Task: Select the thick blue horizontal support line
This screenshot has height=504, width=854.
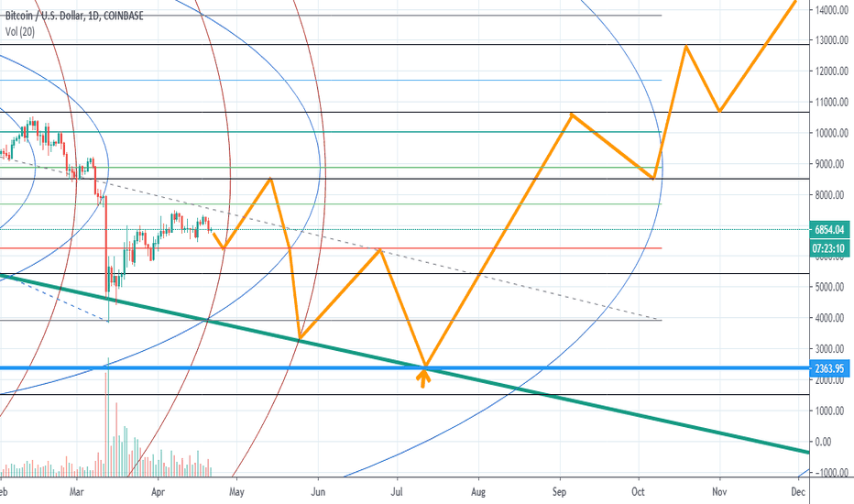Action: pyautogui.click(x=405, y=368)
